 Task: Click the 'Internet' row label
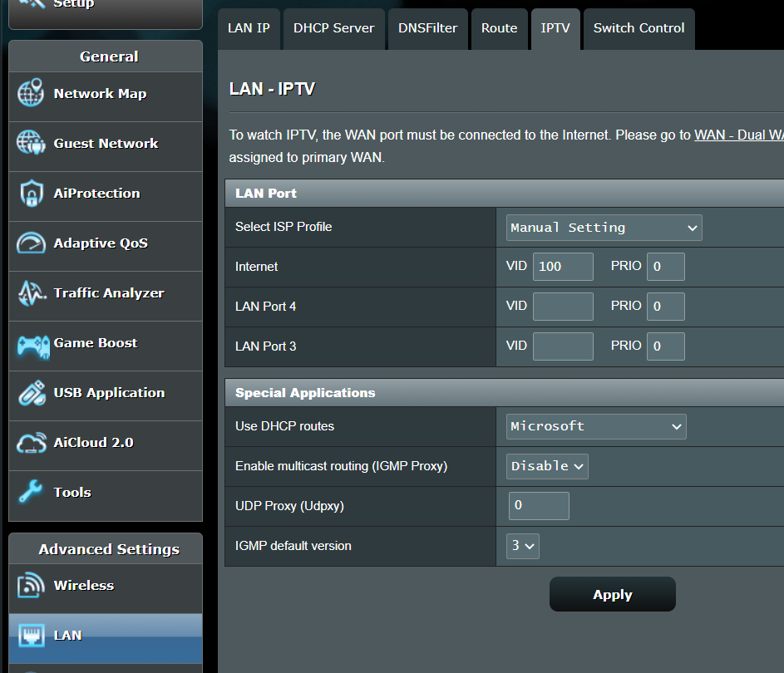point(256,267)
